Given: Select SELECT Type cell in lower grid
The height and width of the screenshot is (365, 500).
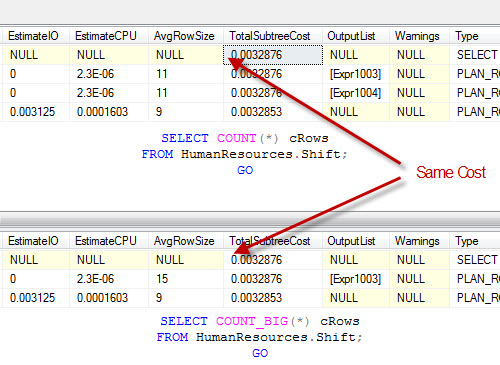Looking at the screenshot, I should 475,260.
